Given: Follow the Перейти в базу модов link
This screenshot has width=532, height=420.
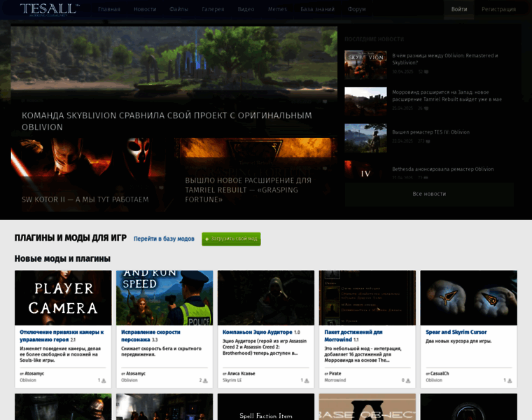Looking at the screenshot, I should pyautogui.click(x=164, y=239).
